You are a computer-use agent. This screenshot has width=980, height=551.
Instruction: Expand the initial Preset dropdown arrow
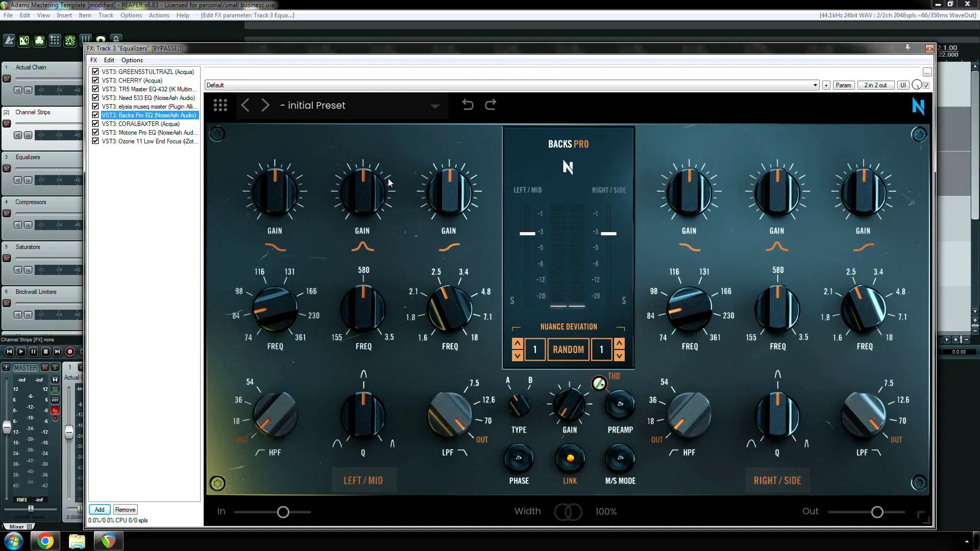(435, 106)
